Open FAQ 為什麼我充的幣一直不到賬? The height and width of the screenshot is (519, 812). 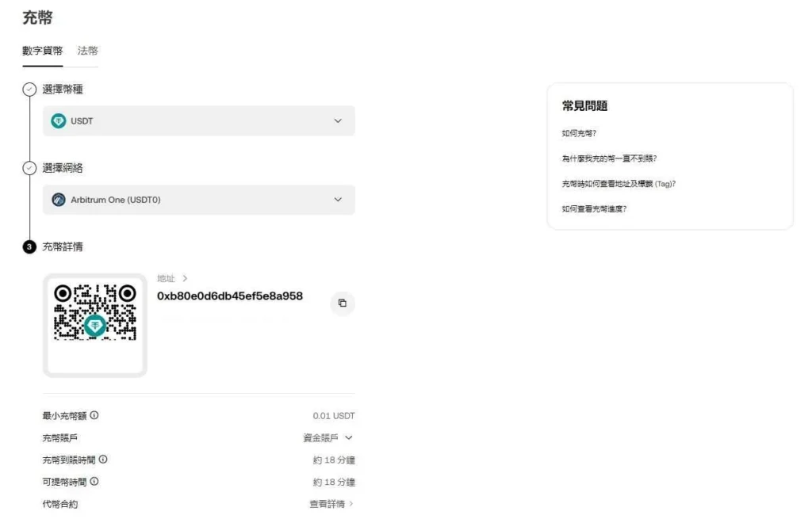(x=609, y=158)
